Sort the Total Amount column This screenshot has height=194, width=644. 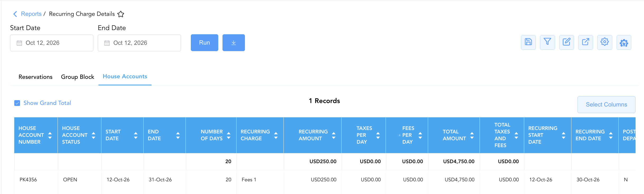tap(472, 135)
